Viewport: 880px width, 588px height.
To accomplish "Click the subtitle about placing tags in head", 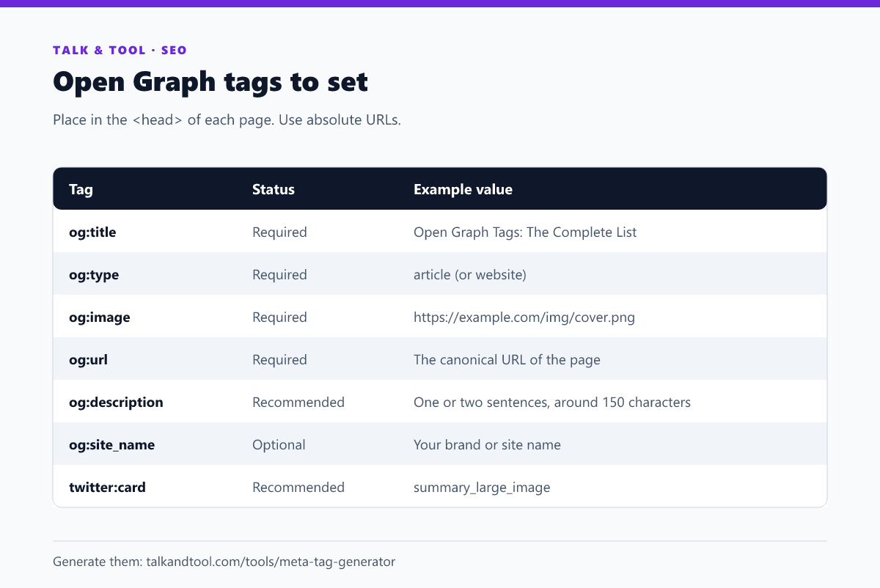I will pos(227,120).
